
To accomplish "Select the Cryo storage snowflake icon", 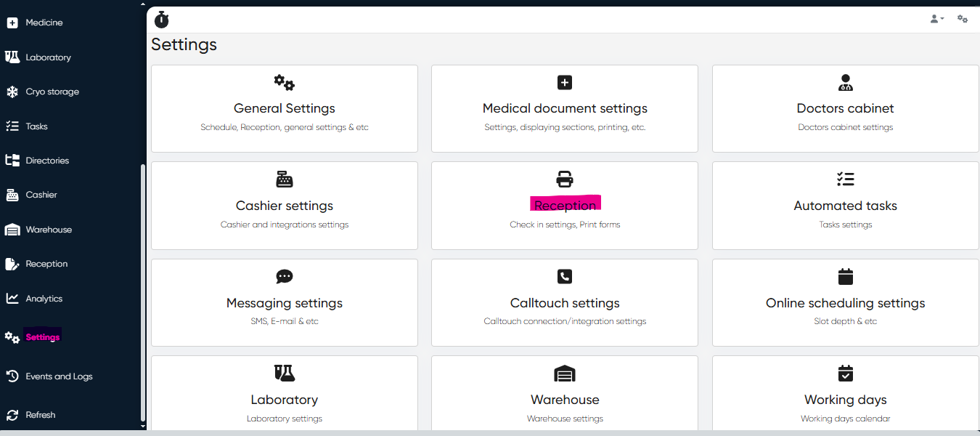I will point(12,92).
